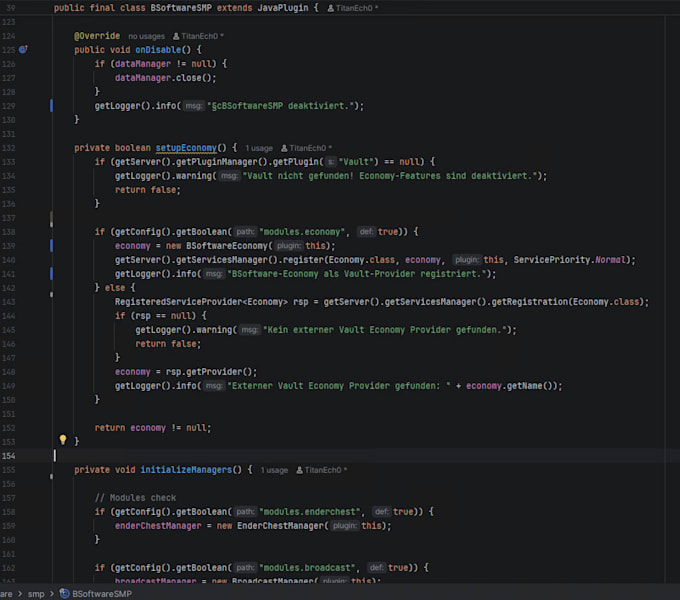The width and height of the screenshot is (680, 600).
Task: Open the smp breadcrumb item
Action: point(36,594)
